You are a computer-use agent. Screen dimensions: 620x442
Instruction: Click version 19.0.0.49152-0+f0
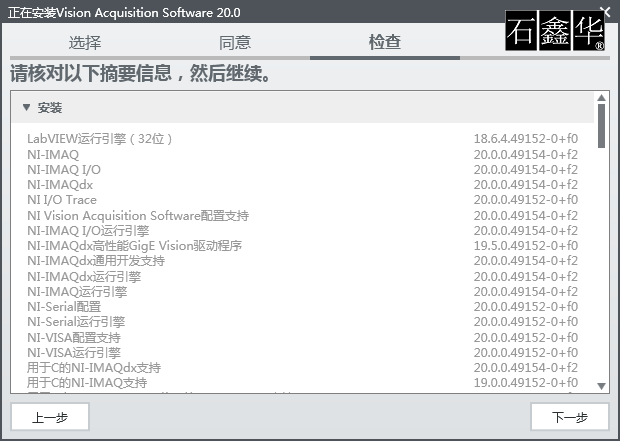[x=526, y=383]
